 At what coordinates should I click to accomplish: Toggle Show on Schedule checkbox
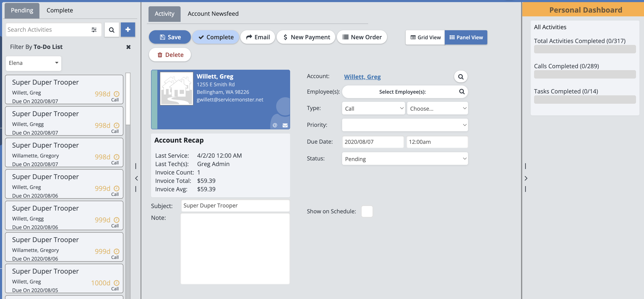tap(367, 211)
